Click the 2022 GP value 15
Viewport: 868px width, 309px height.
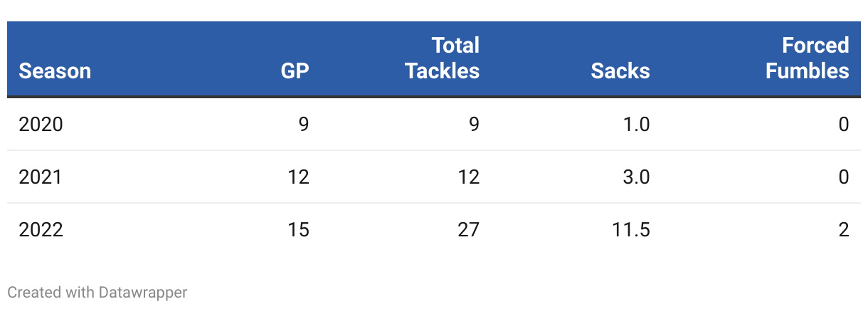298,230
